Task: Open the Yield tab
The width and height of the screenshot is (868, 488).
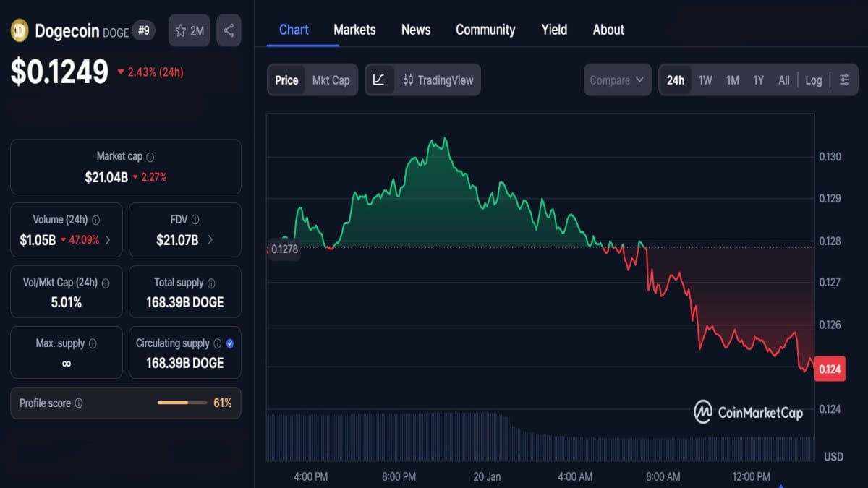Action: coord(554,30)
